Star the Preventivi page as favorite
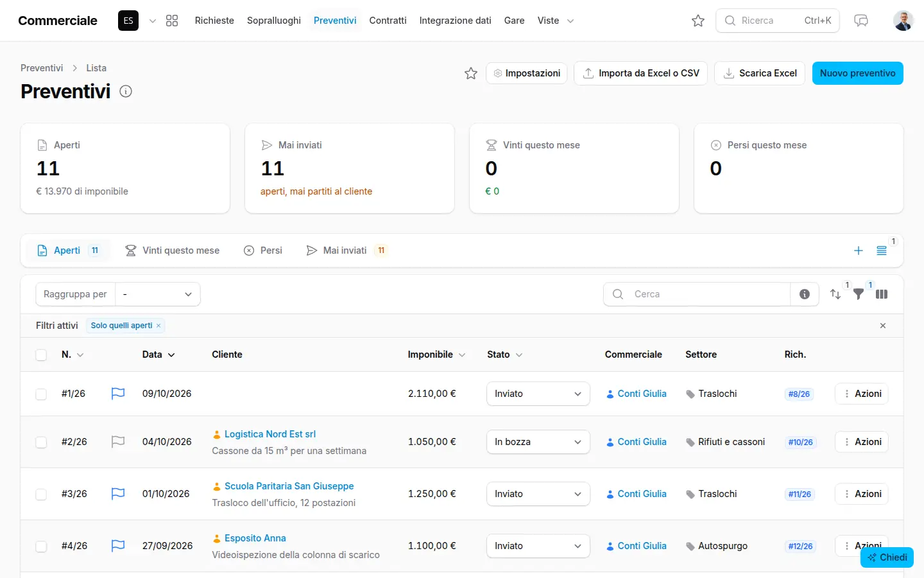This screenshot has height=578, width=924. (471, 73)
